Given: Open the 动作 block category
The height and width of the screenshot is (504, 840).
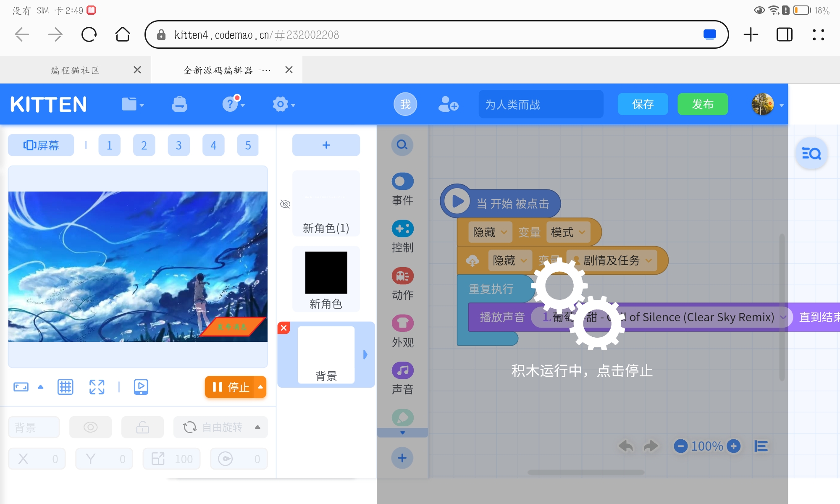Looking at the screenshot, I should click(402, 285).
